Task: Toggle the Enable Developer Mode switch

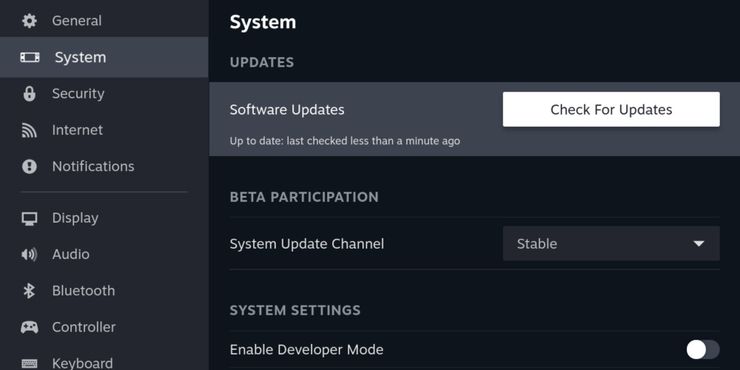Action: [703, 350]
